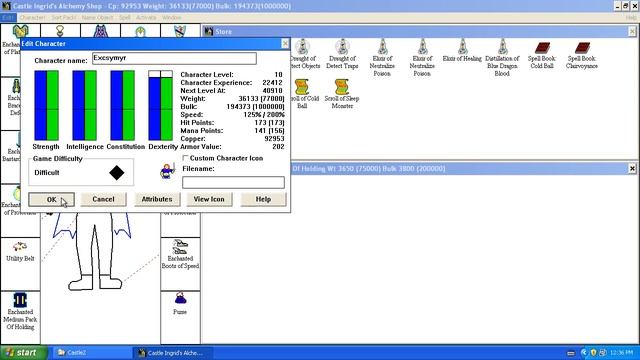Switch to Castle2 taskbar item

(91, 353)
